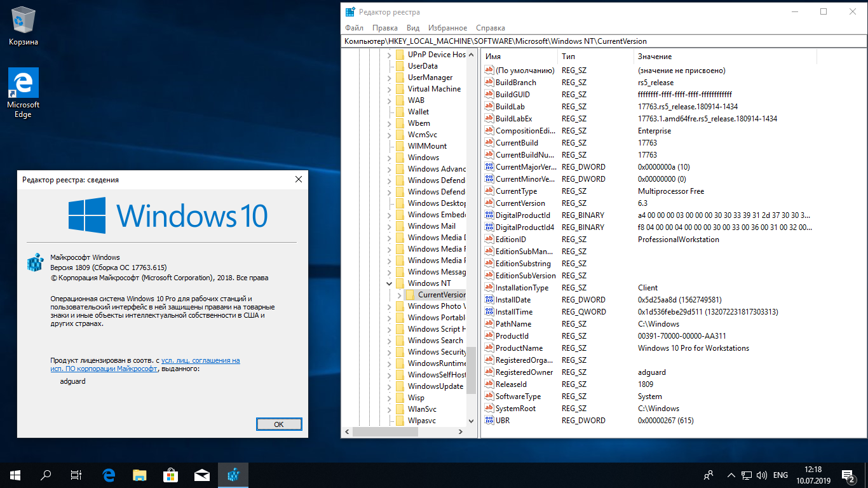Select the SystemRoot registry value
Image resolution: width=868 pixels, height=488 pixels.
pyautogui.click(x=515, y=409)
